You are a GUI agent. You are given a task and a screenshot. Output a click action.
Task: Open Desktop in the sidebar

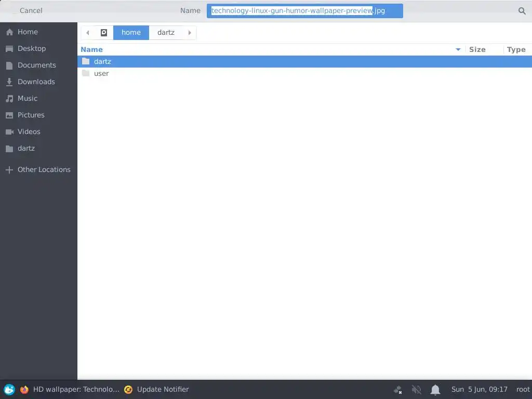click(38, 48)
